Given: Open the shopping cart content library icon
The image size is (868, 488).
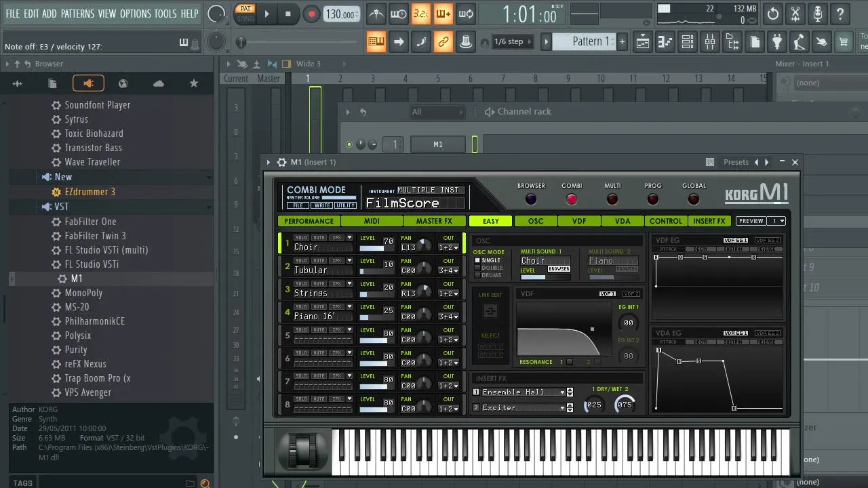Looking at the screenshot, I should (844, 42).
